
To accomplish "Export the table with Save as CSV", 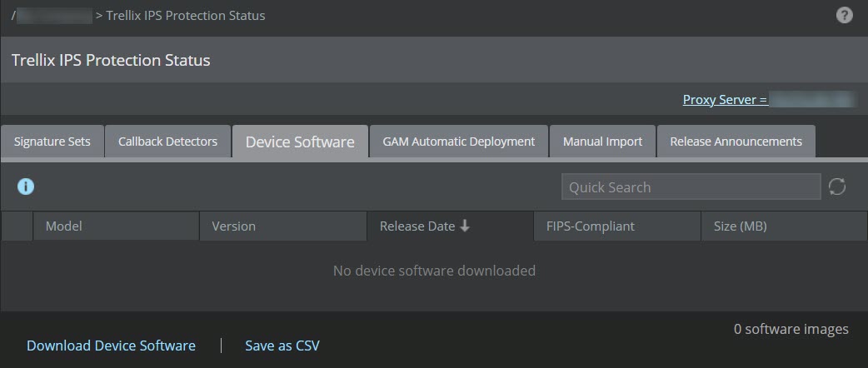I will coord(282,346).
